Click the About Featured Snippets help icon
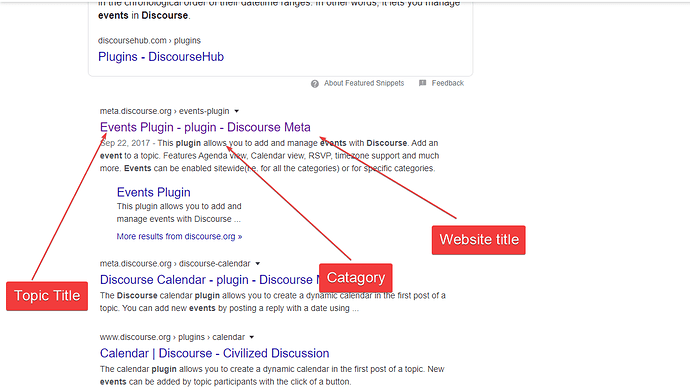Screen dimensions: 690x392 [x=315, y=84]
